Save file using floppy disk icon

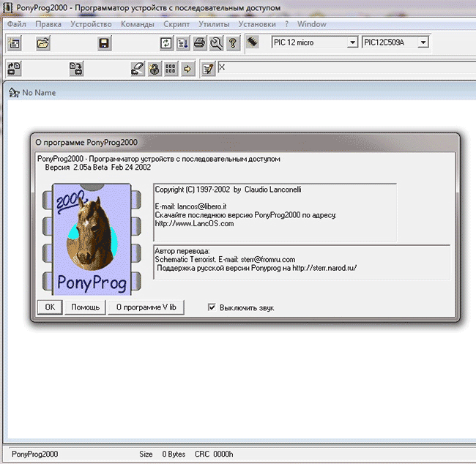(104, 43)
